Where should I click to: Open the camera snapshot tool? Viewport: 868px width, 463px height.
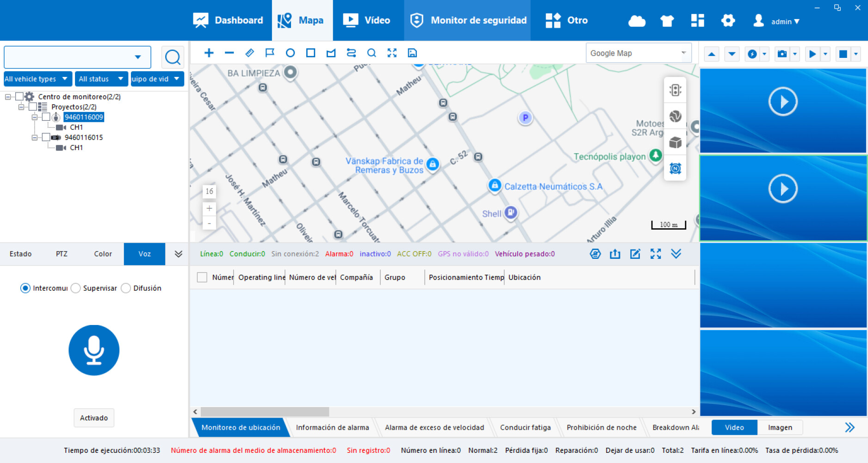pyautogui.click(x=782, y=54)
